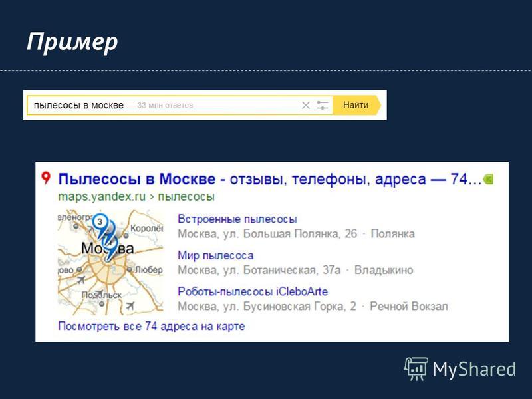The image size is (532, 399).
Task: Open 'Встроенные пылесосы' listing
Action: coord(237,219)
